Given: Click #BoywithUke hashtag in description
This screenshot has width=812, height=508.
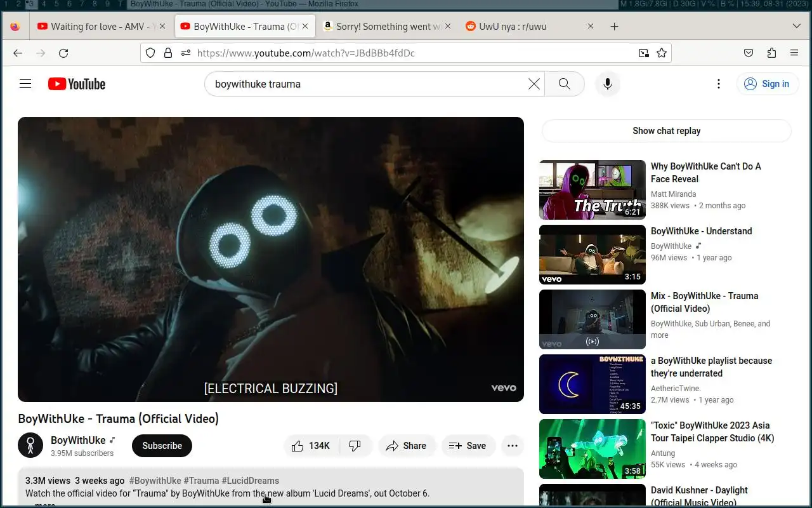Looking at the screenshot, I should (155, 481).
